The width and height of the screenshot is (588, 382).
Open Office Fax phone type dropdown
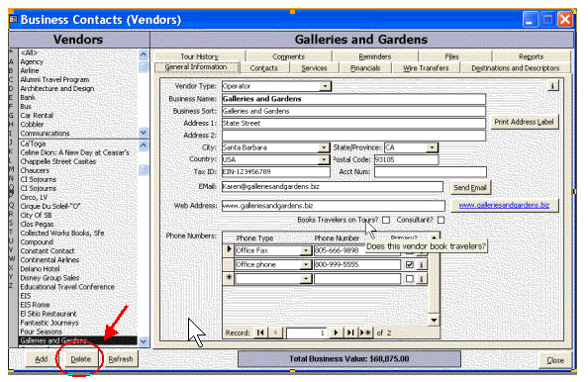tap(306, 250)
